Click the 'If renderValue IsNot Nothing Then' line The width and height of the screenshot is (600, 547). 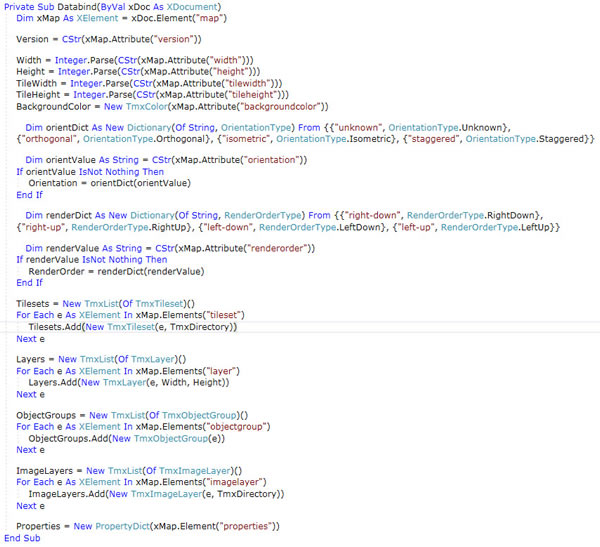(92, 260)
